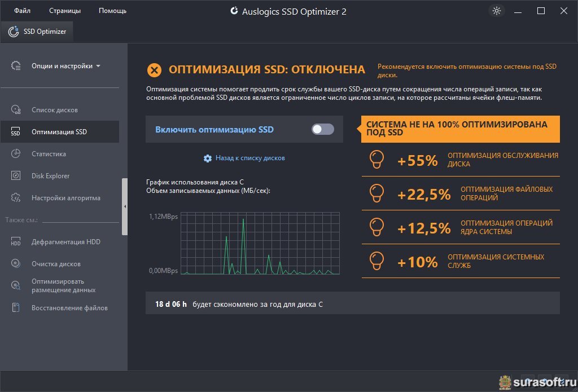Viewport: 578px width, 392px height.
Task: Click the +55% disk maintenance value
Action: tap(417, 161)
